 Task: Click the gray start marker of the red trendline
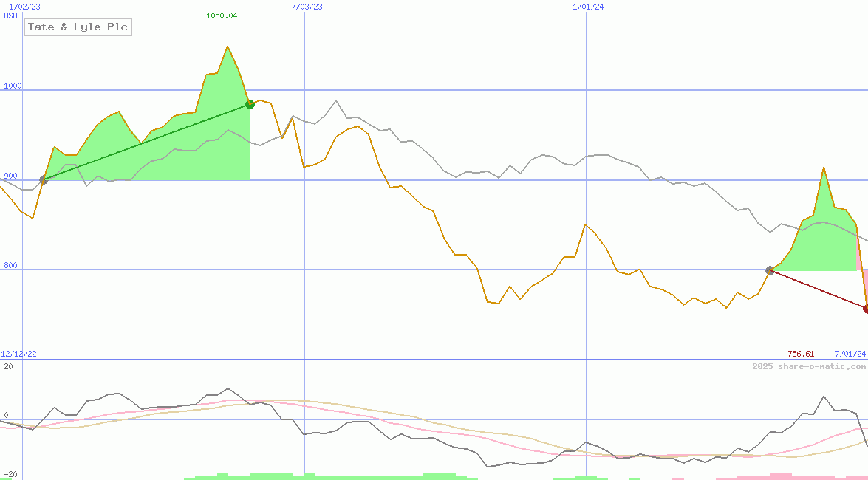769,271
